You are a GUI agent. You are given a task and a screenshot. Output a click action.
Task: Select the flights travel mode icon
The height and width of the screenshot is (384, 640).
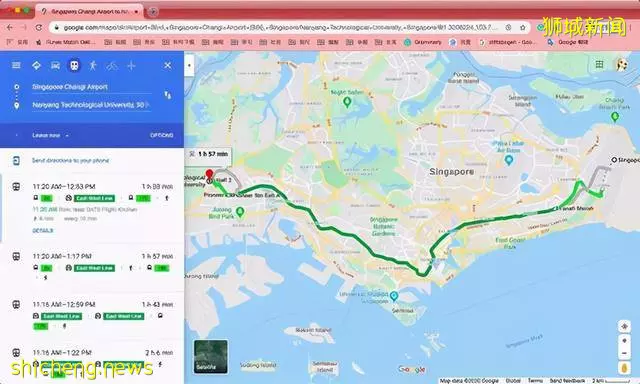(131, 65)
